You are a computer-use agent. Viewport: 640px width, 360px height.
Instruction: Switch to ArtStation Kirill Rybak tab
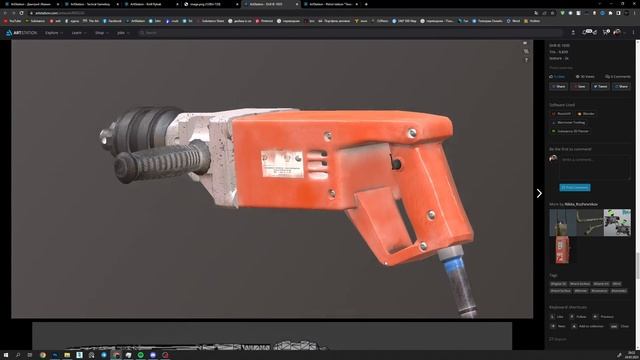151,4
